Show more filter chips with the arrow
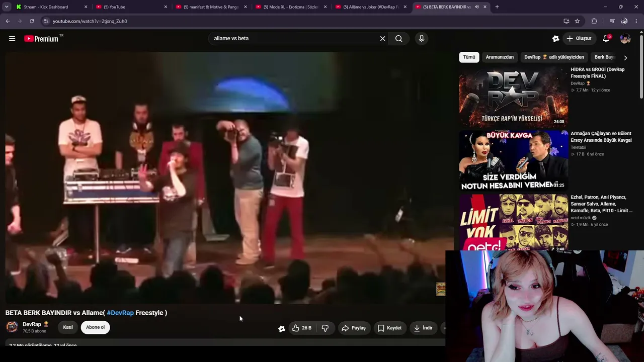The width and height of the screenshot is (644, 362). (625, 58)
